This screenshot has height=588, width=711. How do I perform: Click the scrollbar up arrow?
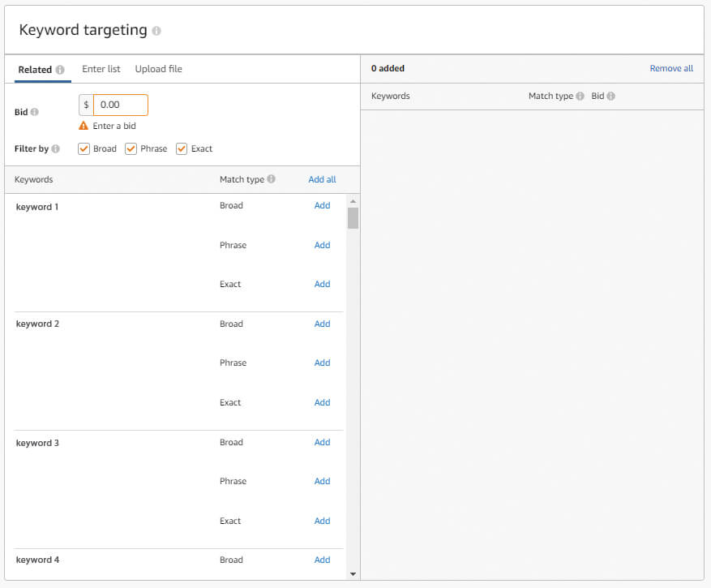tap(353, 201)
